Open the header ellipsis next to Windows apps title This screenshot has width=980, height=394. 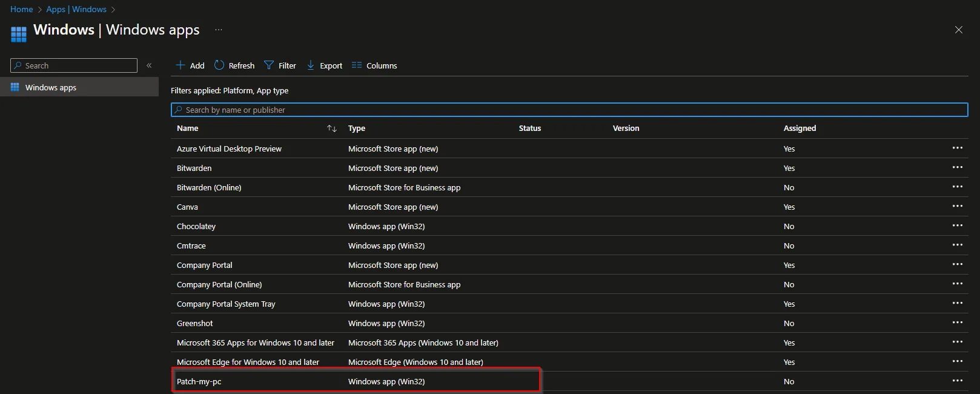(219, 30)
